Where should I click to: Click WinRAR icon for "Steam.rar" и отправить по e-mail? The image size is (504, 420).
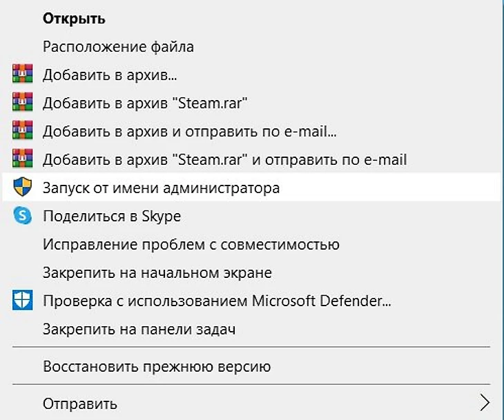(x=23, y=159)
